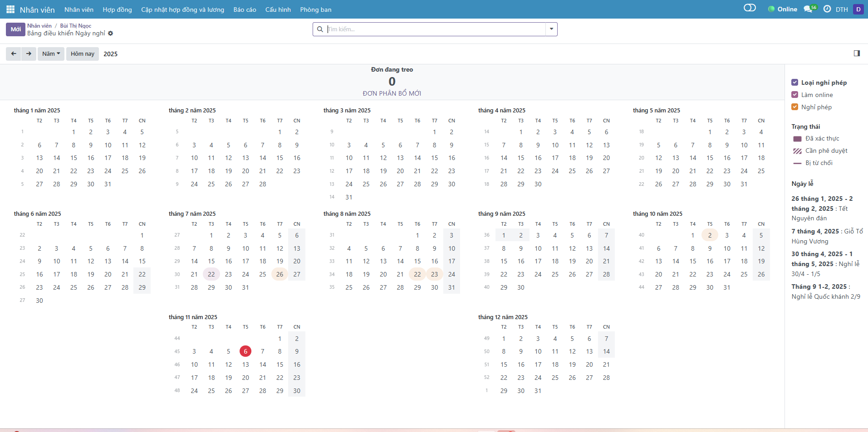The image size is (868, 432).
Task: Disable the Nghỉ phép checkbox
Action: (x=794, y=107)
